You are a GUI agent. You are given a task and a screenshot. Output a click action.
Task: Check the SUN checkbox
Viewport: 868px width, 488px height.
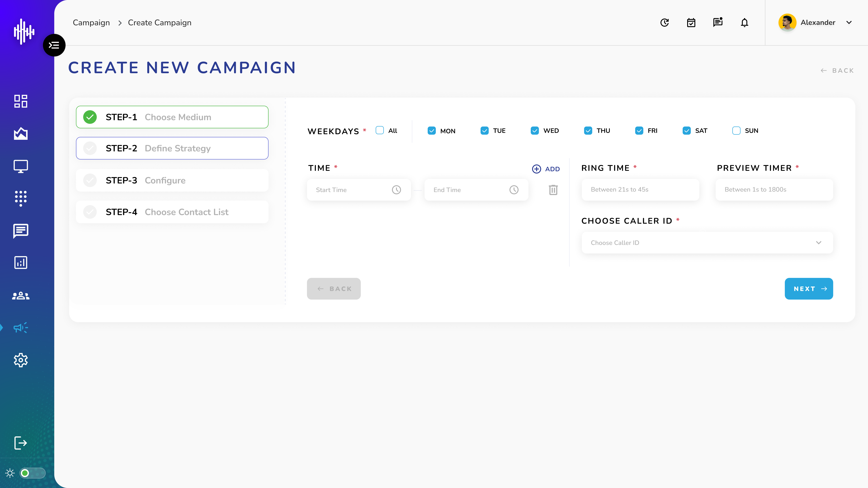point(736,131)
